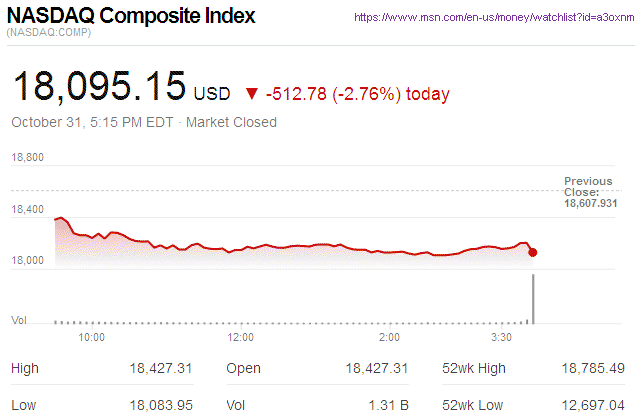This screenshot has height=420, width=640.
Task: Click the NASDAQ Composite Index title
Action: [x=131, y=17]
